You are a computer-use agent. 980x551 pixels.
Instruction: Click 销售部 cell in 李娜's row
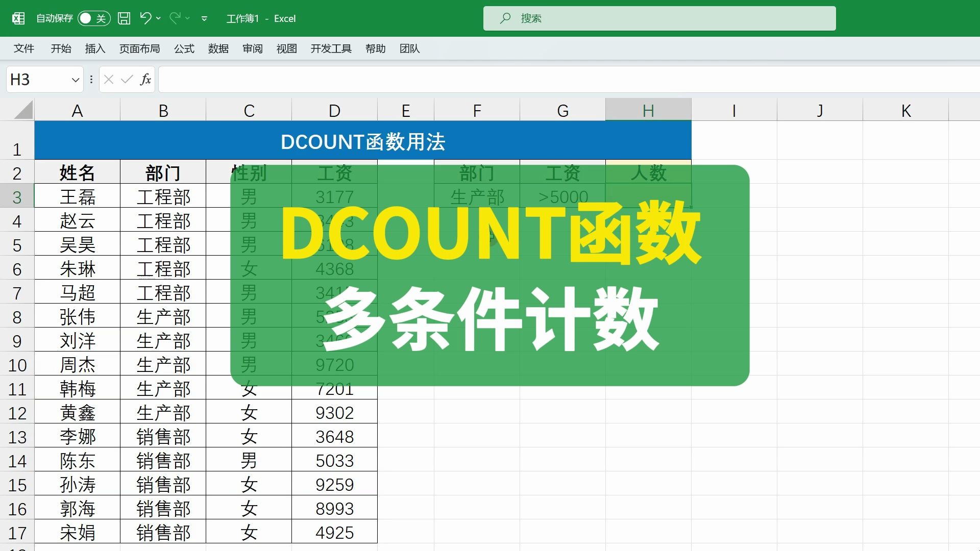click(x=163, y=436)
